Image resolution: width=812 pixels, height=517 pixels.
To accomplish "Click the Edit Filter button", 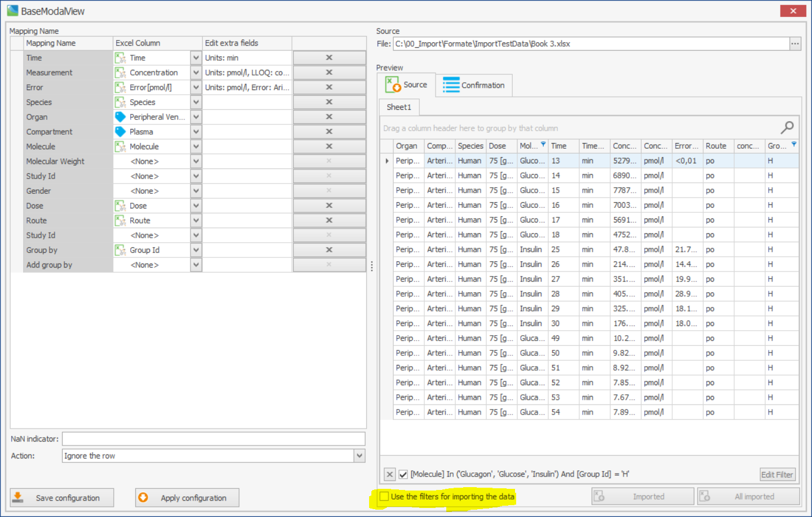I will coord(777,474).
